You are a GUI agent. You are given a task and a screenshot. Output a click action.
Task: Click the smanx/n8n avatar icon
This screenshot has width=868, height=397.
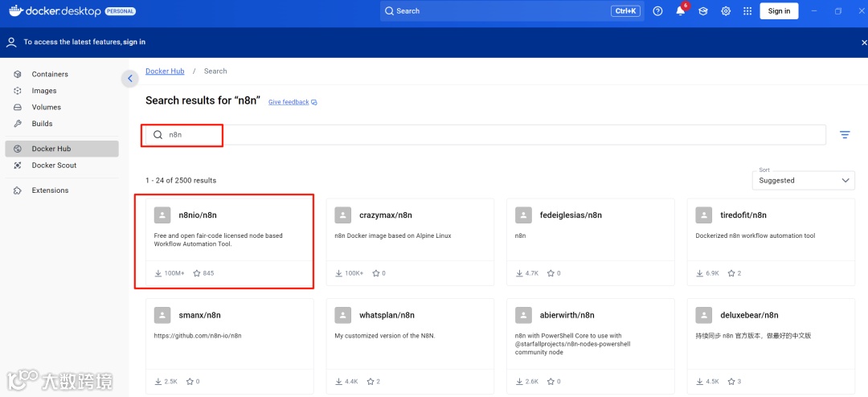[162, 316]
